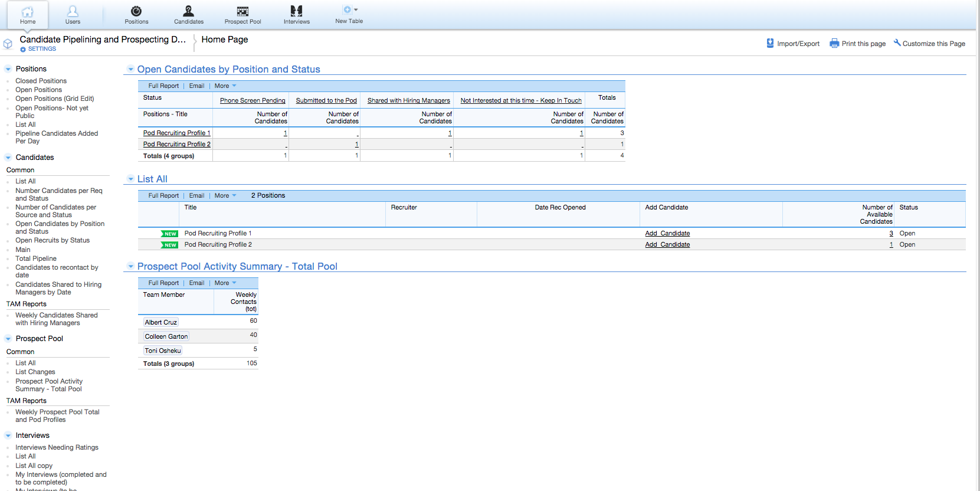Open List Changes under Prospect Pool
The image size is (980, 491).
35,372
